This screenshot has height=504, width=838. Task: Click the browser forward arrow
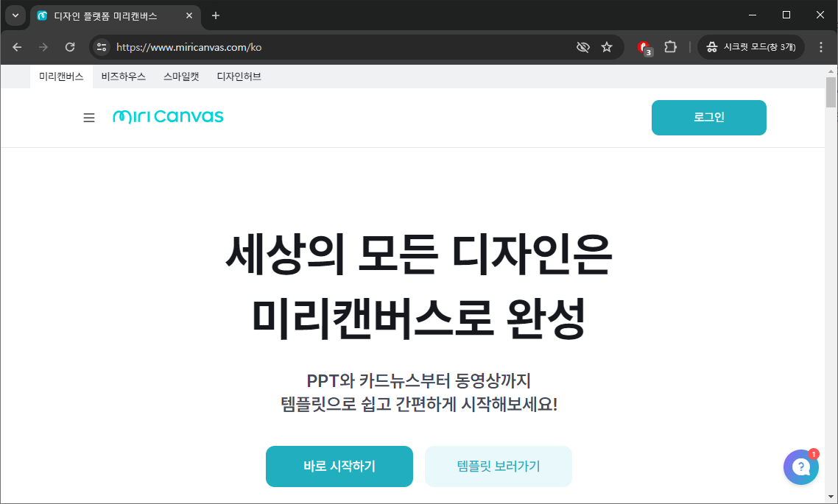[x=43, y=47]
